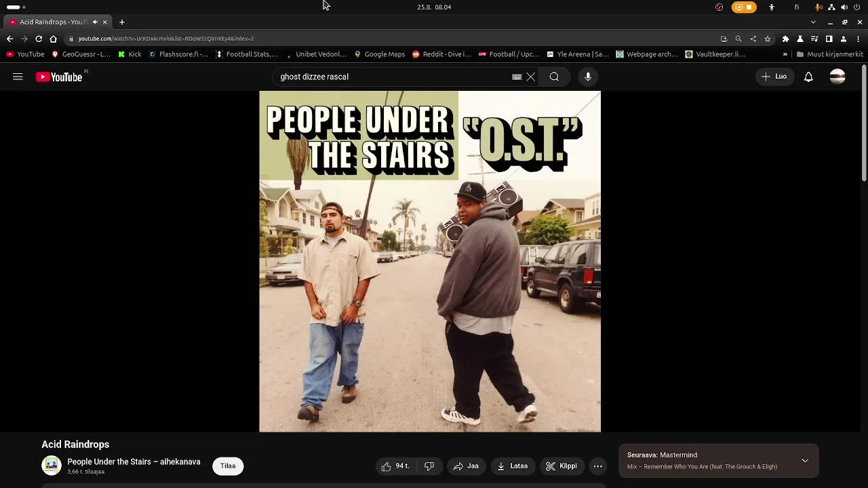Select the Acid Raindrops browser tab

click(x=58, y=22)
